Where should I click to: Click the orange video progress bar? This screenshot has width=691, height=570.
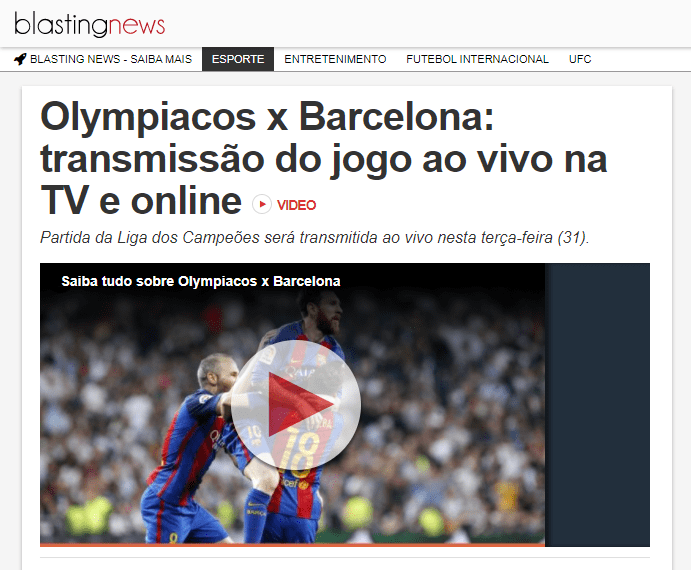point(292,545)
